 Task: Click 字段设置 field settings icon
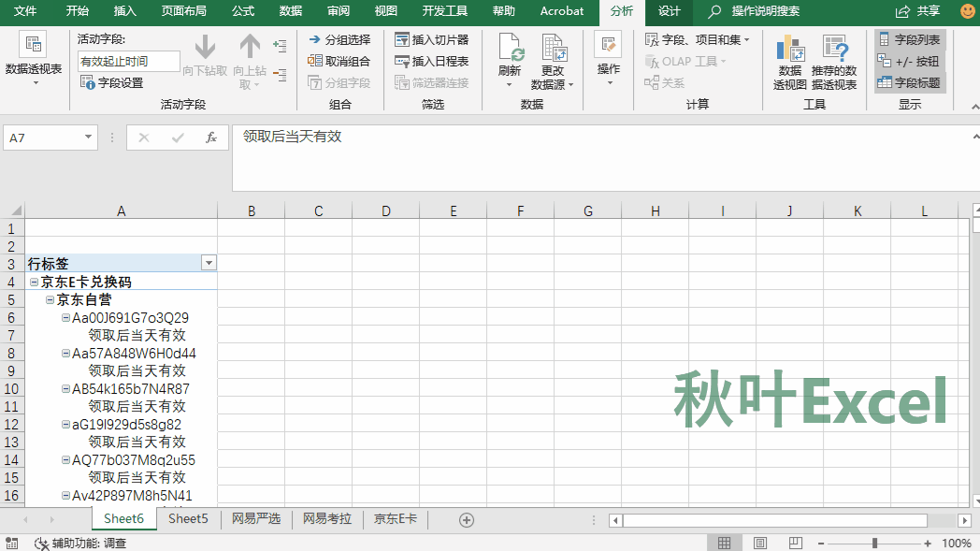[88, 82]
